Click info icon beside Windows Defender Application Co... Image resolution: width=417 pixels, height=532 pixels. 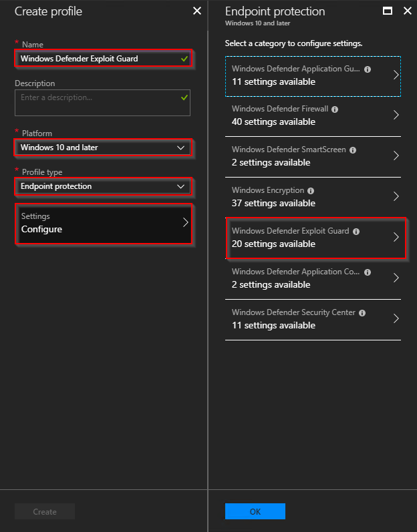[x=368, y=272]
